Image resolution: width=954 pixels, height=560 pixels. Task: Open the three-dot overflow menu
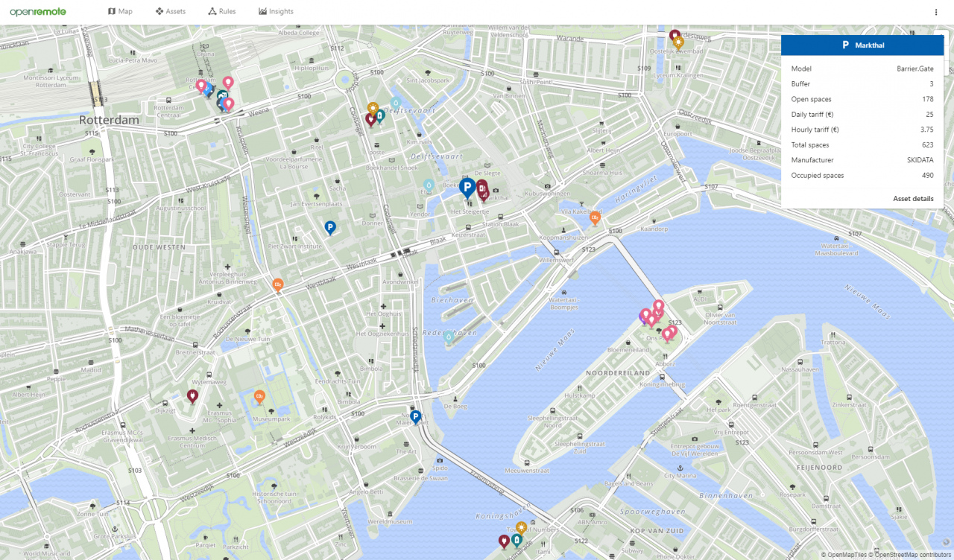click(935, 11)
